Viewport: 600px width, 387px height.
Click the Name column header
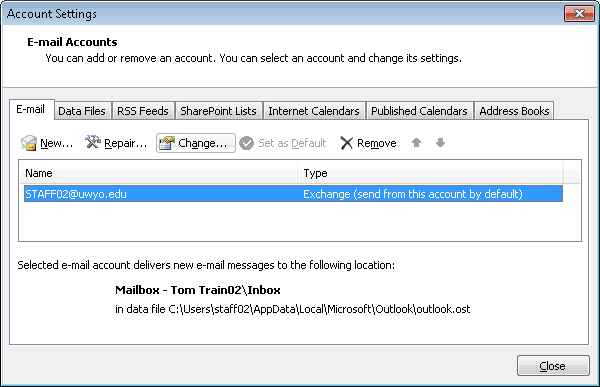pyautogui.click(x=158, y=173)
